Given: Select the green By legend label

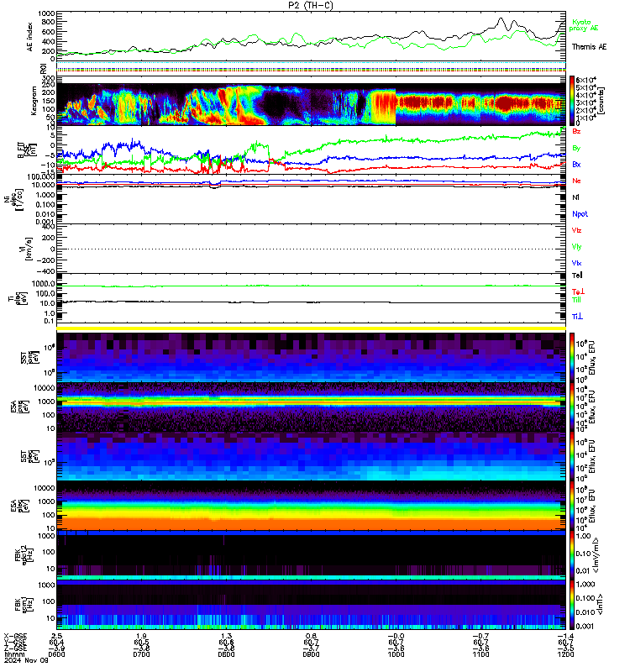Looking at the screenshot, I should 576,148.
